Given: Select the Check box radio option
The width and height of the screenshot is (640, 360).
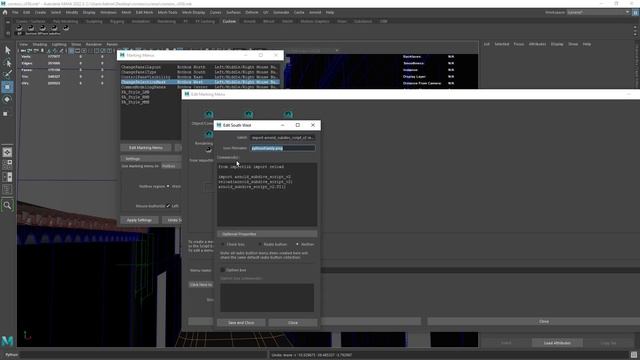Looking at the screenshot, I should [223, 244].
